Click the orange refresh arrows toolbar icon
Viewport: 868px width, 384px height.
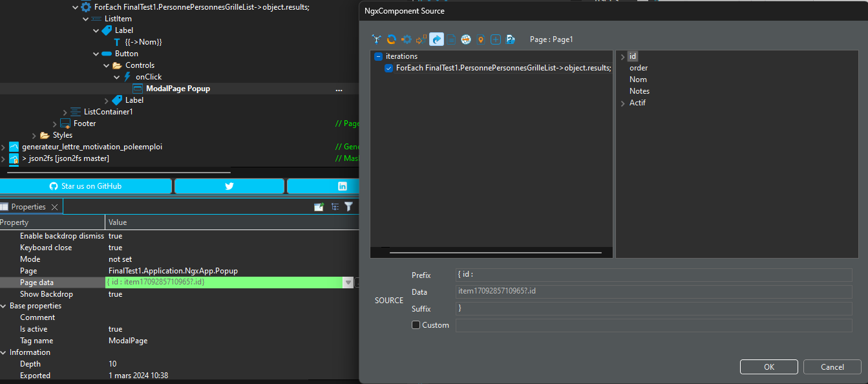(391, 39)
